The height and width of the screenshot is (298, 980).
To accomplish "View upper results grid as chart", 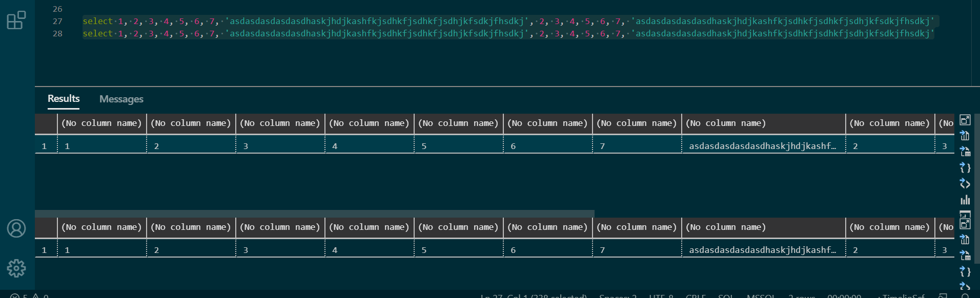I will click(x=965, y=199).
